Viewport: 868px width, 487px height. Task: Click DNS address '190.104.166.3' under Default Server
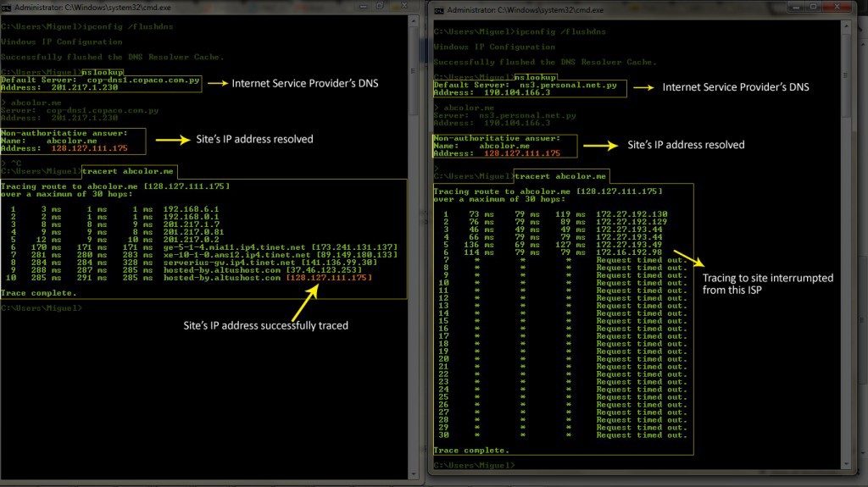(x=517, y=93)
